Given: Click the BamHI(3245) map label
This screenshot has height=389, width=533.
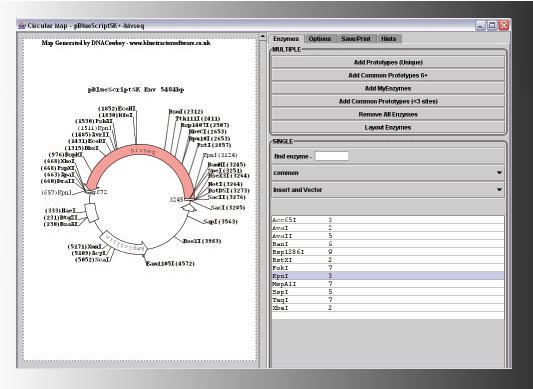Looking at the screenshot, I should pyautogui.click(x=226, y=165).
